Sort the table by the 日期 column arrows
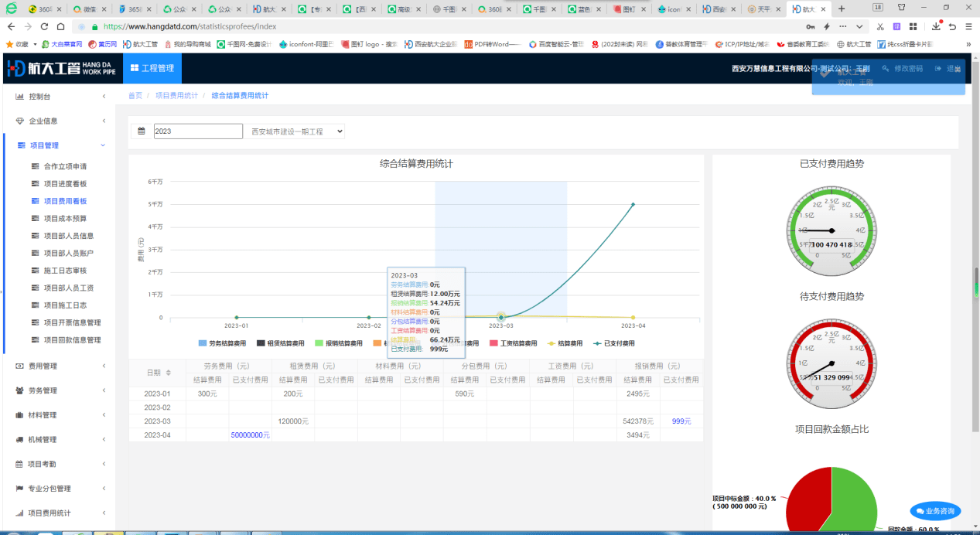 click(x=169, y=373)
